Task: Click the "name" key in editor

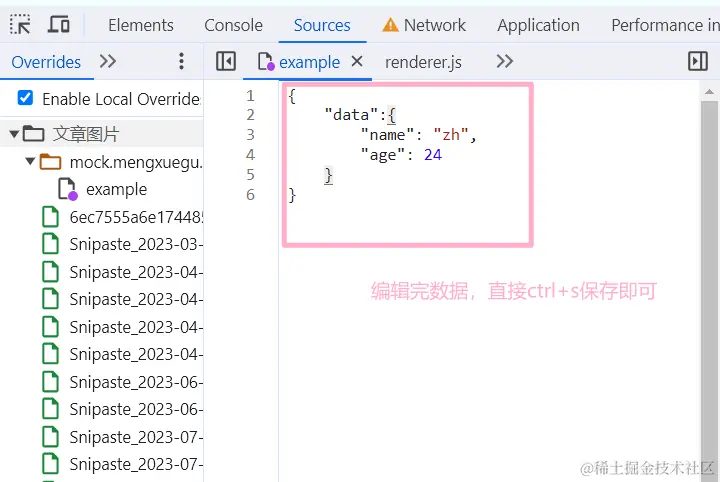Action: click(388, 135)
